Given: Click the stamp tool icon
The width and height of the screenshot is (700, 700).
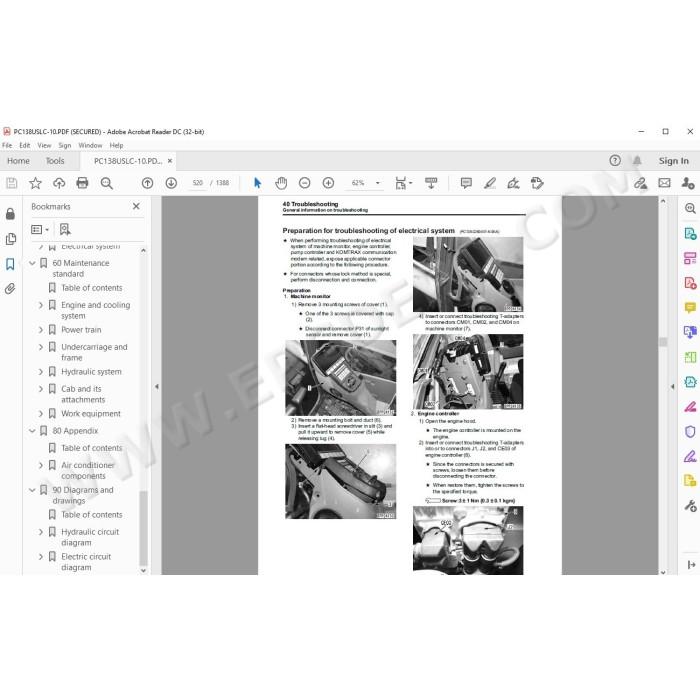Looking at the screenshot, I should click(537, 183).
